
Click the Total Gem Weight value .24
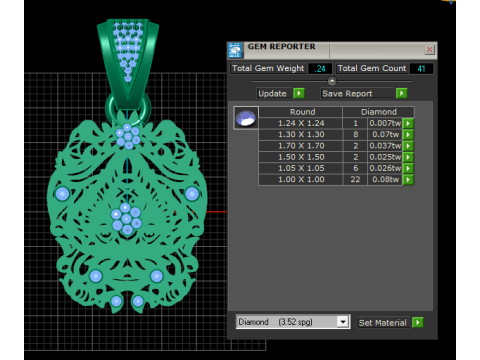(x=320, y=69)
